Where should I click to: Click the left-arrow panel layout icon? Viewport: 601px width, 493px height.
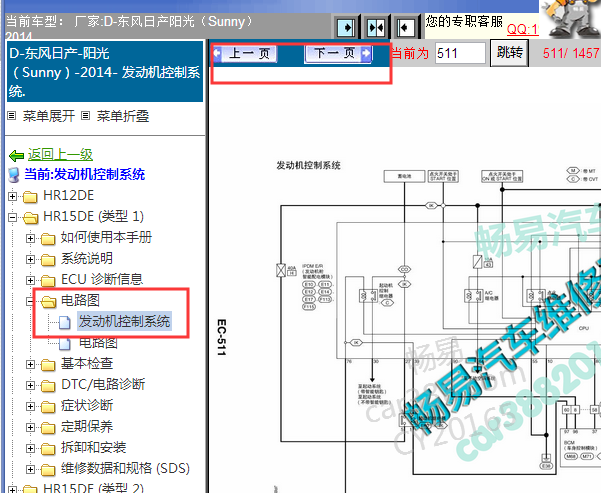(x=405, y=28)
